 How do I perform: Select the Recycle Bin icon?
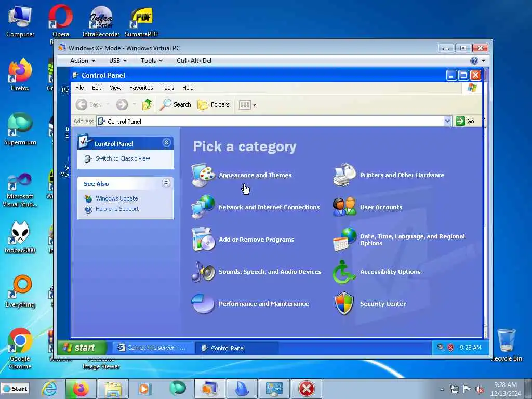tap(506, 345)
